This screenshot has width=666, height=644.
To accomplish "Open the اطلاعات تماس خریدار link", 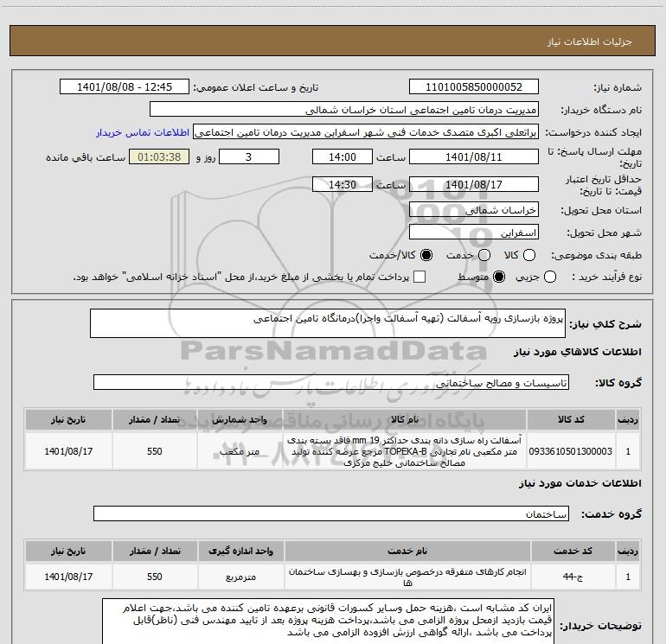I will pyautogui.click(x=143, y=132).
